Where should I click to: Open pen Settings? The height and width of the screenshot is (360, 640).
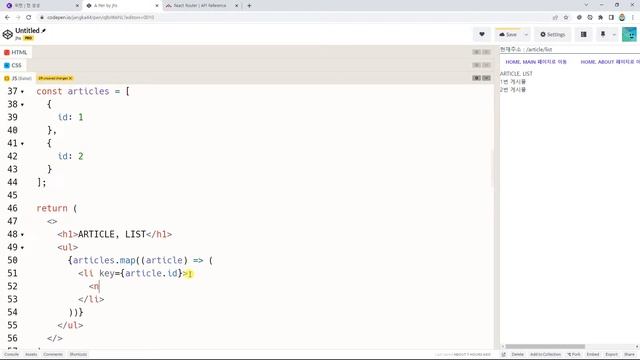553,35
